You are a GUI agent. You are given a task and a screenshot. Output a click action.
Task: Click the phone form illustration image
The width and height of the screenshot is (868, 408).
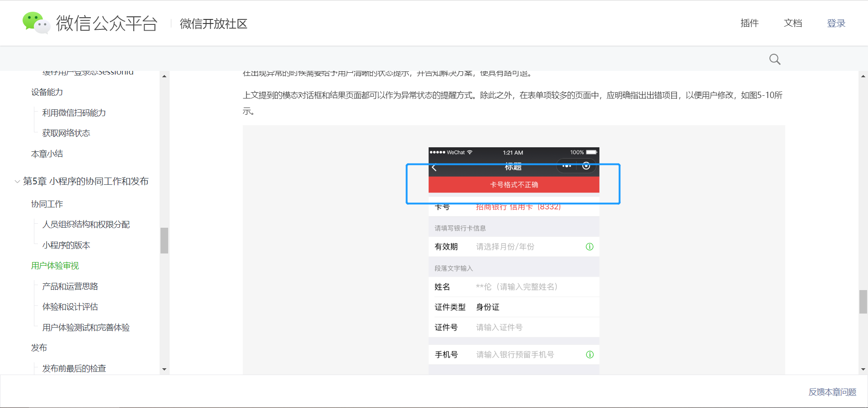514,261
